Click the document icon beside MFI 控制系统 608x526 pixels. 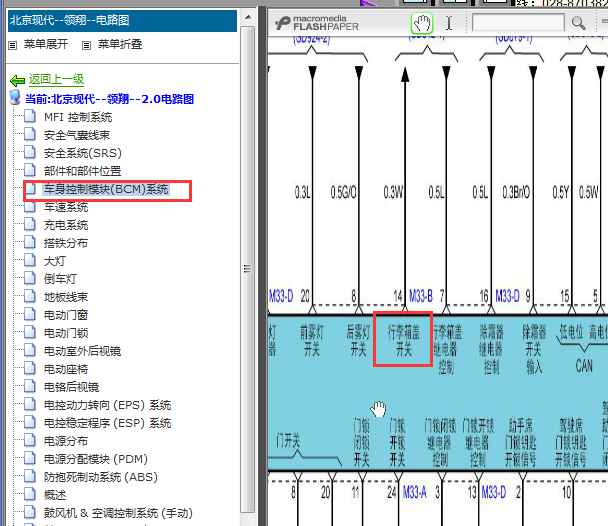click(30, 116)
